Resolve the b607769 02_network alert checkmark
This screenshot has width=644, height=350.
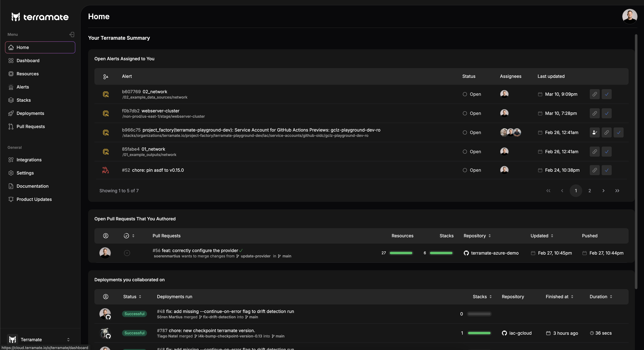[607, 94]
